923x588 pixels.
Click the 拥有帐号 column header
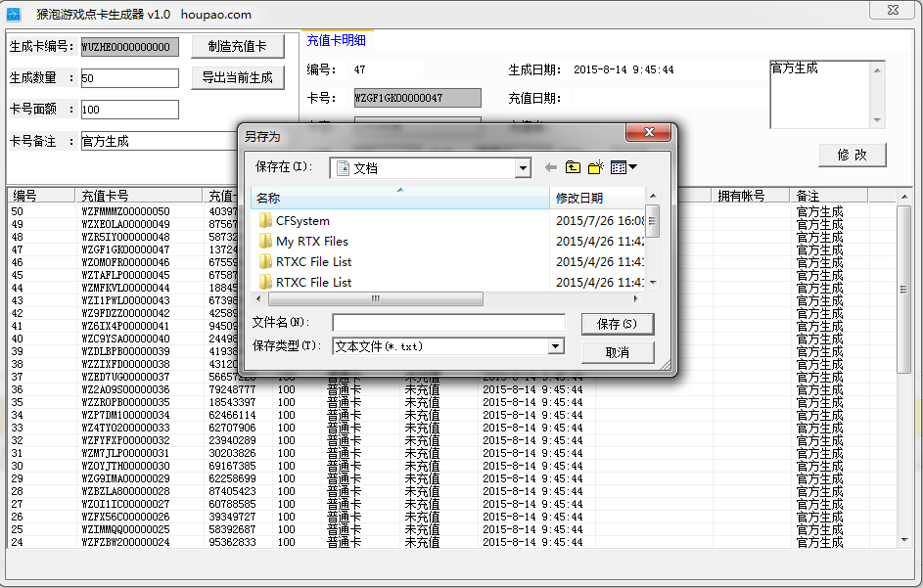(751, 196)
